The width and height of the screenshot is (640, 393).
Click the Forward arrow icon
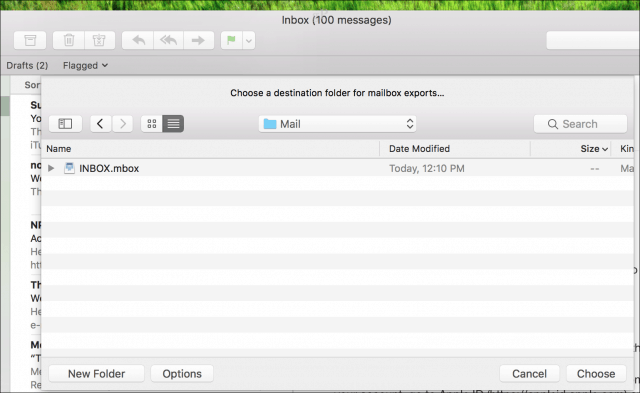pos(198,40)
